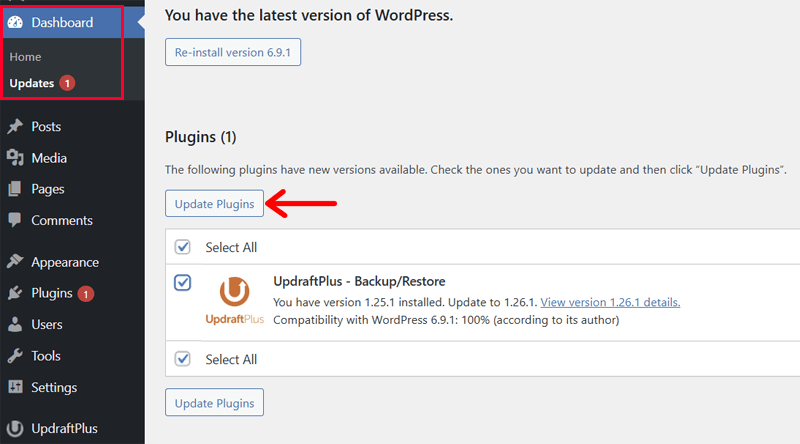This screenshot has height=444, width=800.
Task: Click the UpdraftPlus sidebar logo icon
Action: pos(15,428)
